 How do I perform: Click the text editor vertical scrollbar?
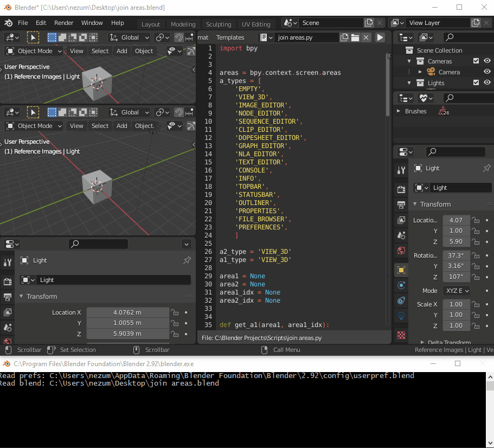click(x=388, y=85)
